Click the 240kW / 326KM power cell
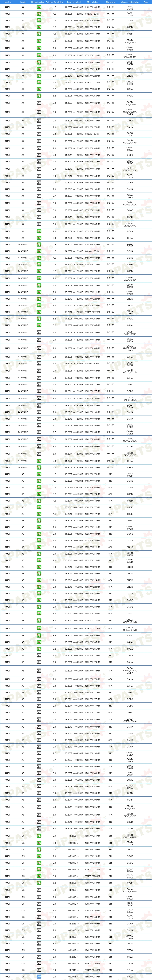The height and width of the screenshot is (980, 152). [93, 964]
